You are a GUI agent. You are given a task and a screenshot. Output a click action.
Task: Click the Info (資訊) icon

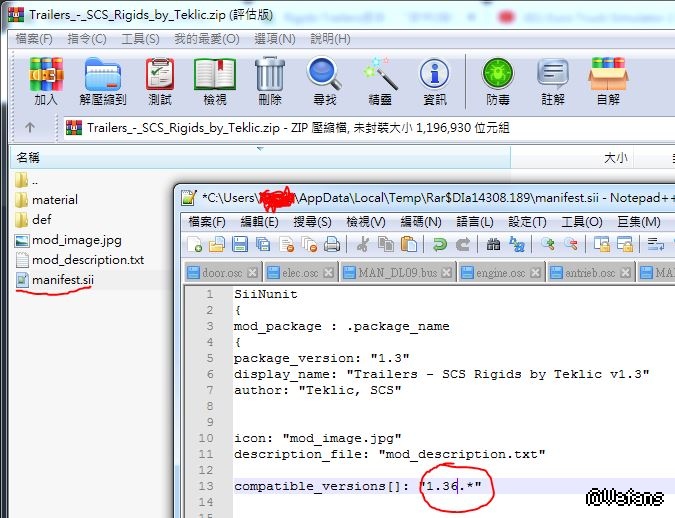(435, 81)
